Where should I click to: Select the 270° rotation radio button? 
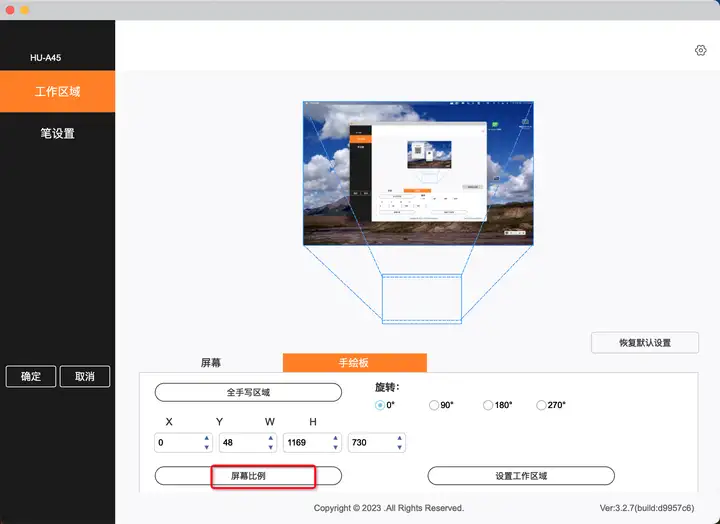(541, 405)
